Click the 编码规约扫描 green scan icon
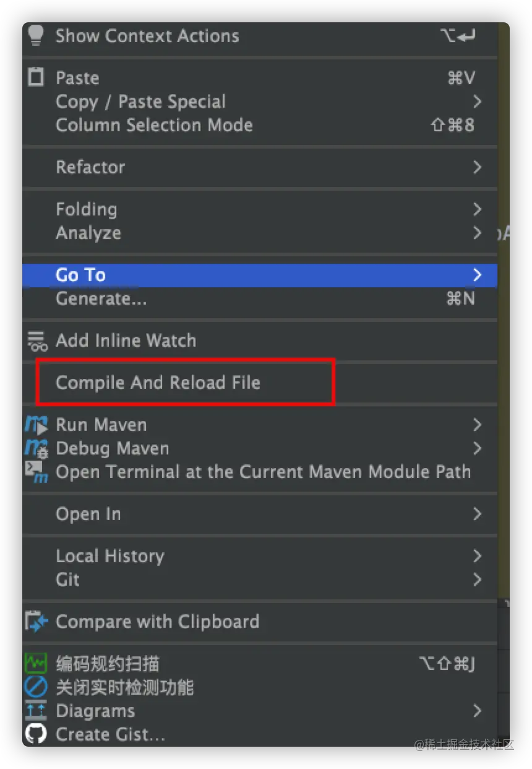The image size is (532, 769). point(36,664)
